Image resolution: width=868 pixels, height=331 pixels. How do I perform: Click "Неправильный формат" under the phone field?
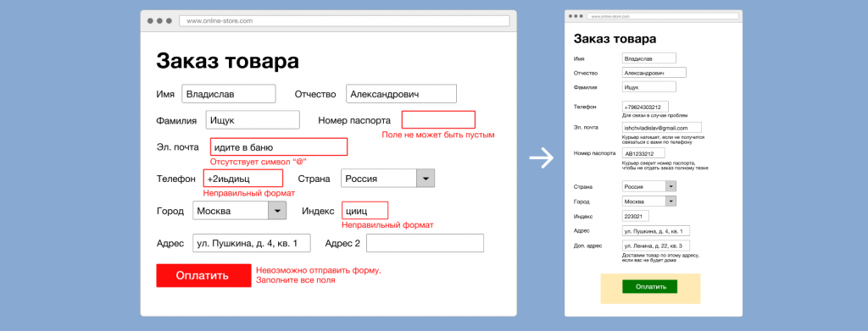coord(248,193)
